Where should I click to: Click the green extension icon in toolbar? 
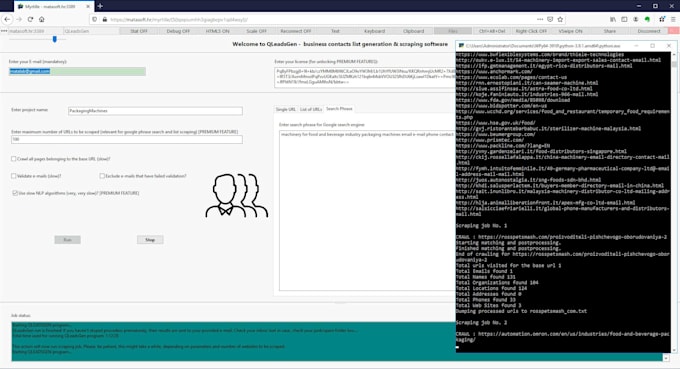pos(647,20)
